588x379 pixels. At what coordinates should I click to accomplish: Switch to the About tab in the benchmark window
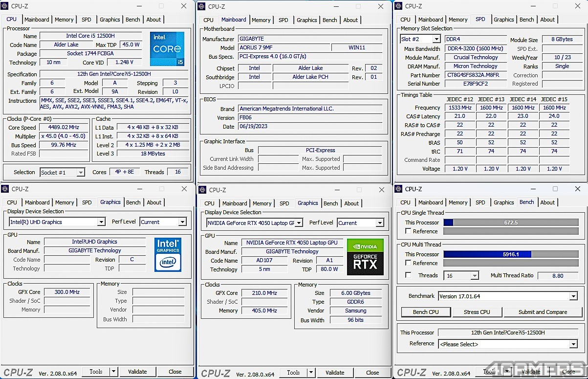pyautogui.click(x=547, y=202)
